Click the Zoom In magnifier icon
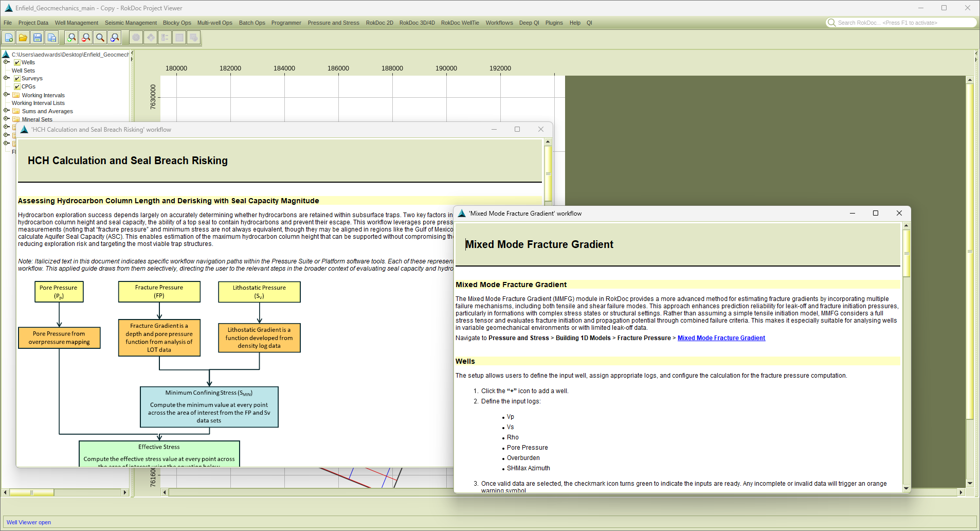 71,38
